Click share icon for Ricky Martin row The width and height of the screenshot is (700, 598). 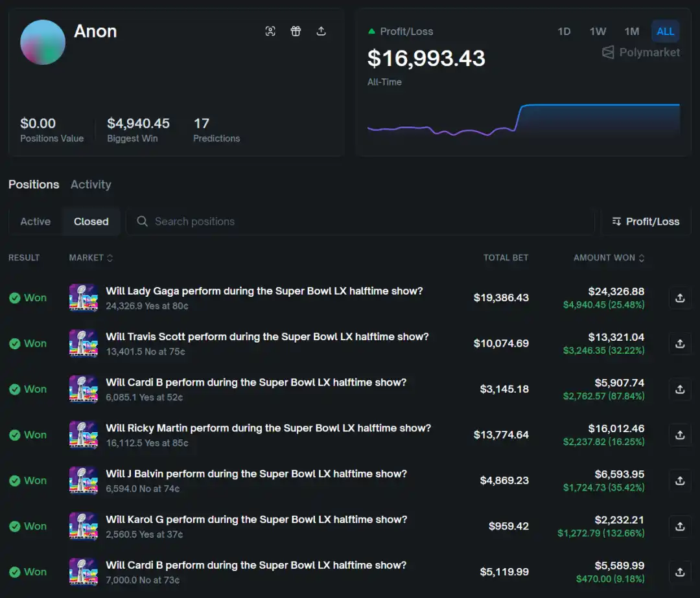tap(680, 435)
